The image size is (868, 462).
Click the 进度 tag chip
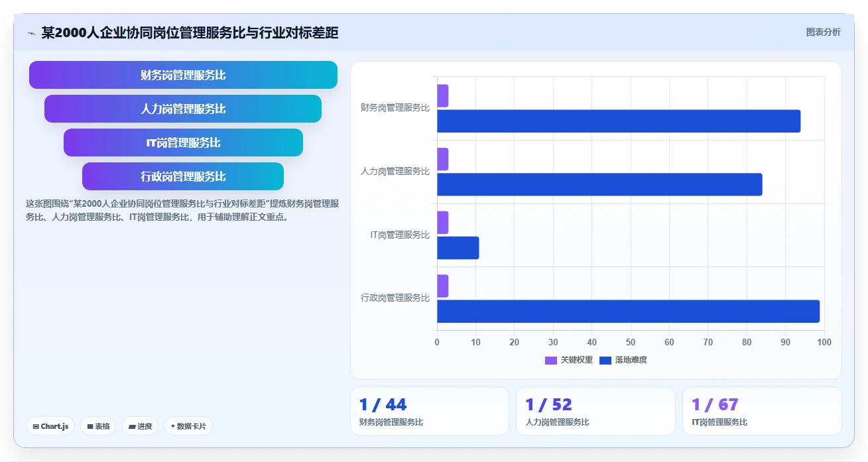[x=140, y=426]
